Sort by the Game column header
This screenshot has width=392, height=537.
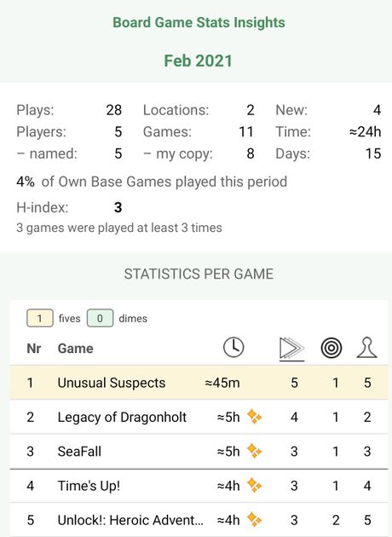point(75,349)
